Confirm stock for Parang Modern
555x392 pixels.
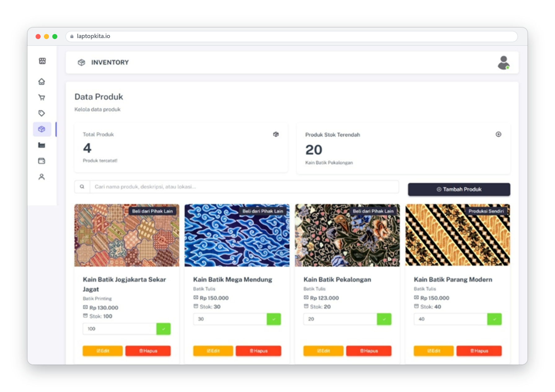[494, 319]
